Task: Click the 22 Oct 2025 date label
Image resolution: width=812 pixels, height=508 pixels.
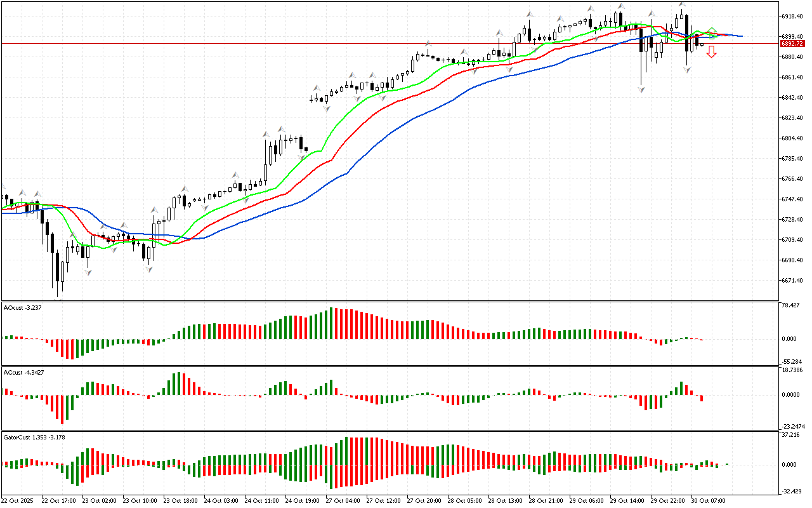Action: tap(18, 500)
